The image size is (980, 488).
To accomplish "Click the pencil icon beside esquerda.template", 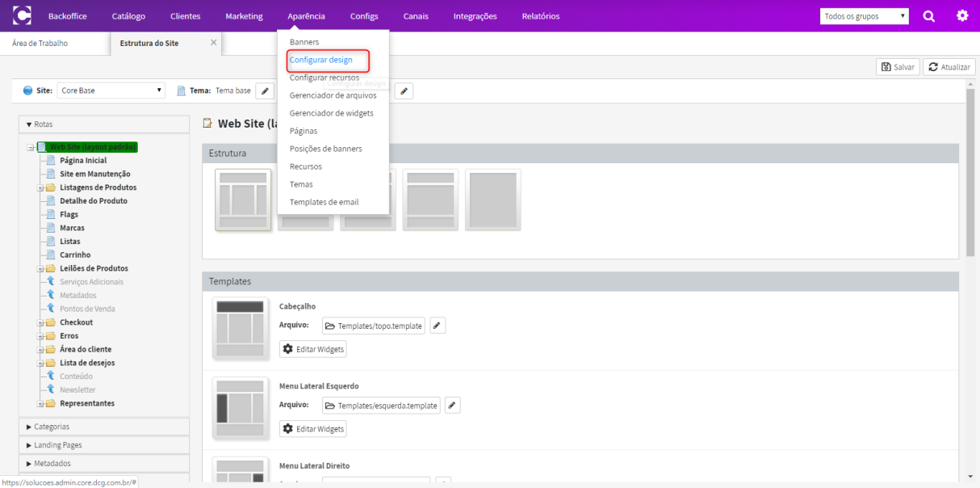I will pos(453,406).
